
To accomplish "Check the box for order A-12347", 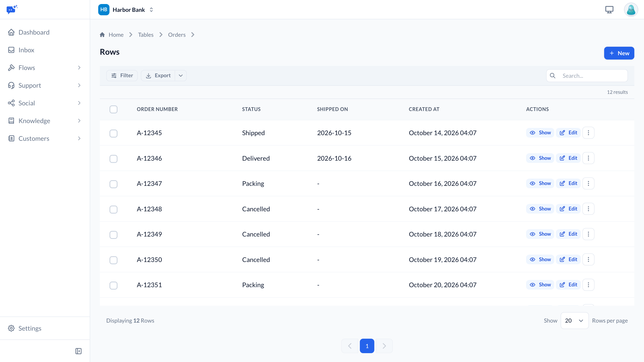I will pos(114,184).
